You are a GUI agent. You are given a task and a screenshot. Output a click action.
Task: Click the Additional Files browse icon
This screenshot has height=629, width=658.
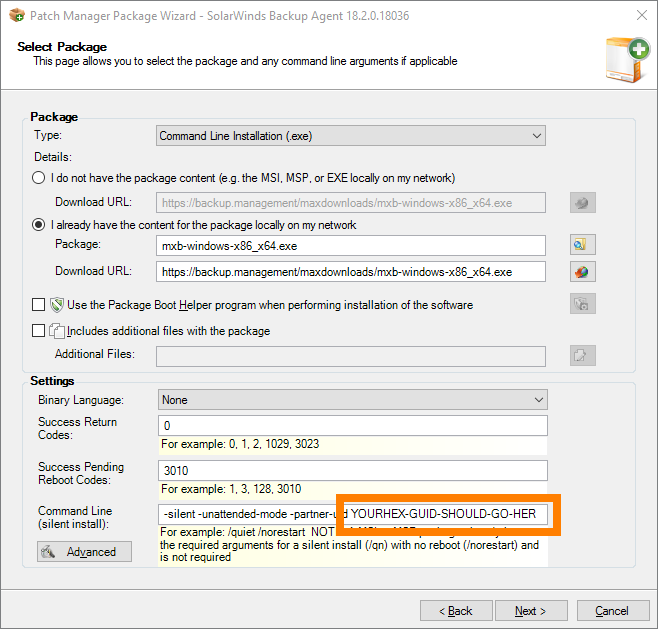click(582, 355)
